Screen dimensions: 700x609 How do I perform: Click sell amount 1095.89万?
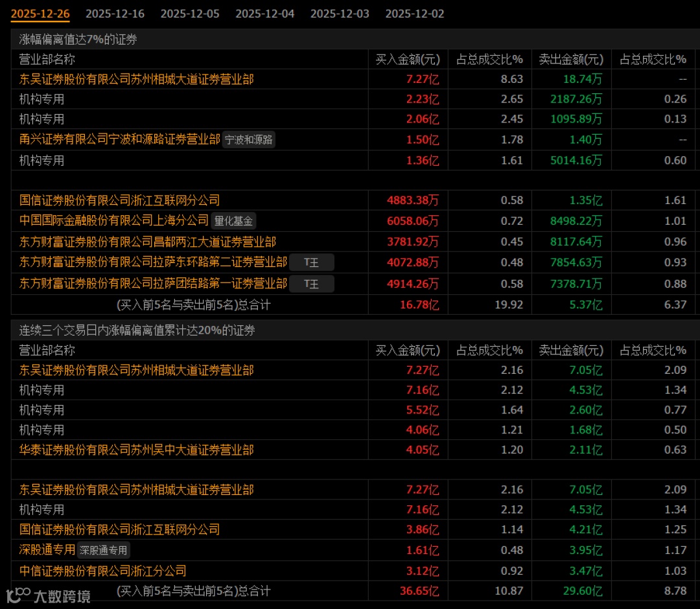[576, 119]
